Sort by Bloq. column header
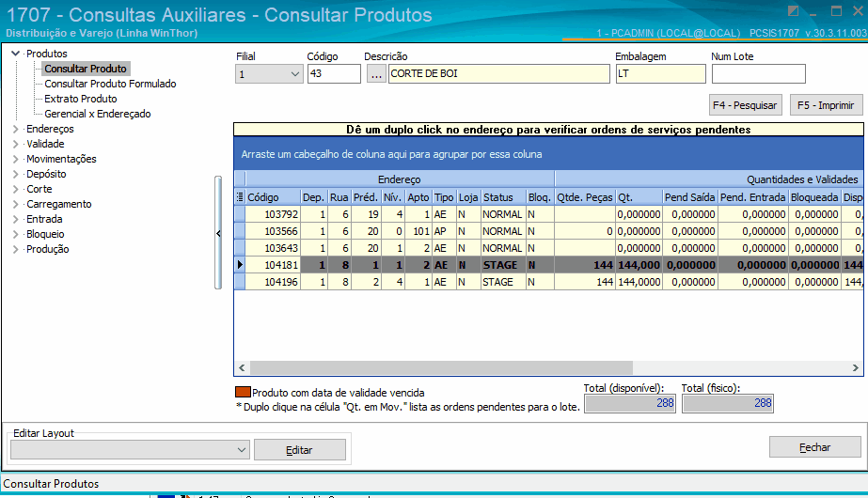This screenshot has height=498, width=868. coord(540,197)
